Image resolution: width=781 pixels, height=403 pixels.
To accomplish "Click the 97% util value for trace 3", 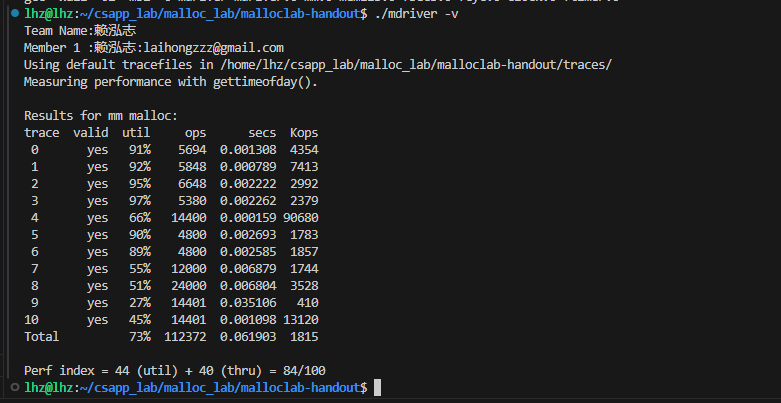I will (x=140, y=200).
